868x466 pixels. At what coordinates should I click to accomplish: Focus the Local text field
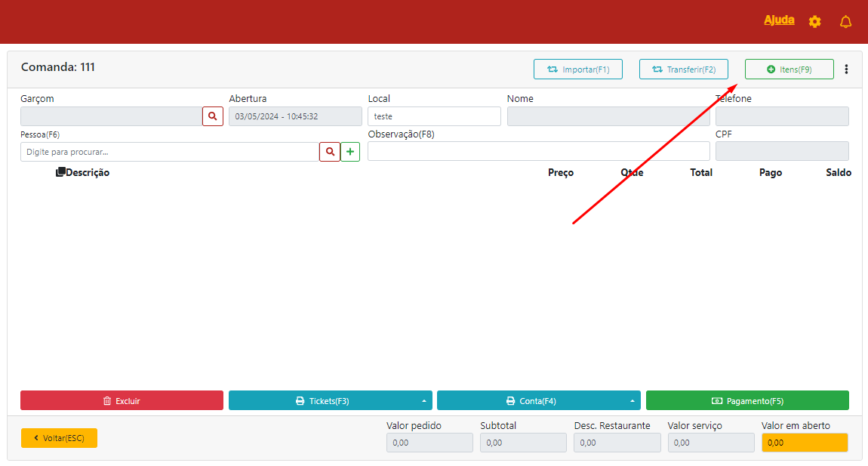click(x=434, y=116)
